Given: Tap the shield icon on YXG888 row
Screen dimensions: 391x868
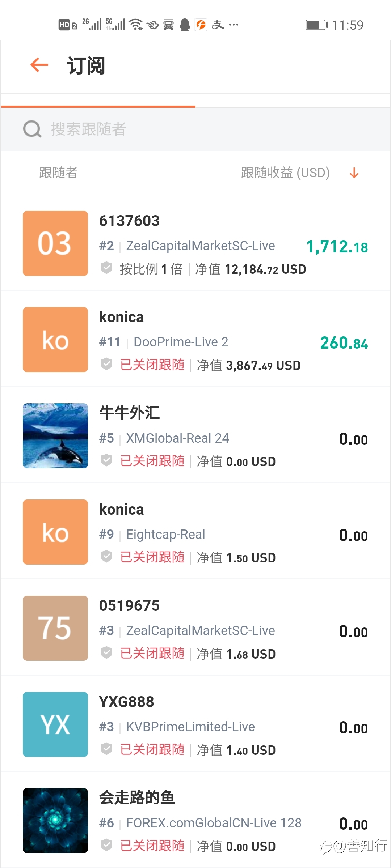Looking at the screenshot, I should click(x=106, y=749).
